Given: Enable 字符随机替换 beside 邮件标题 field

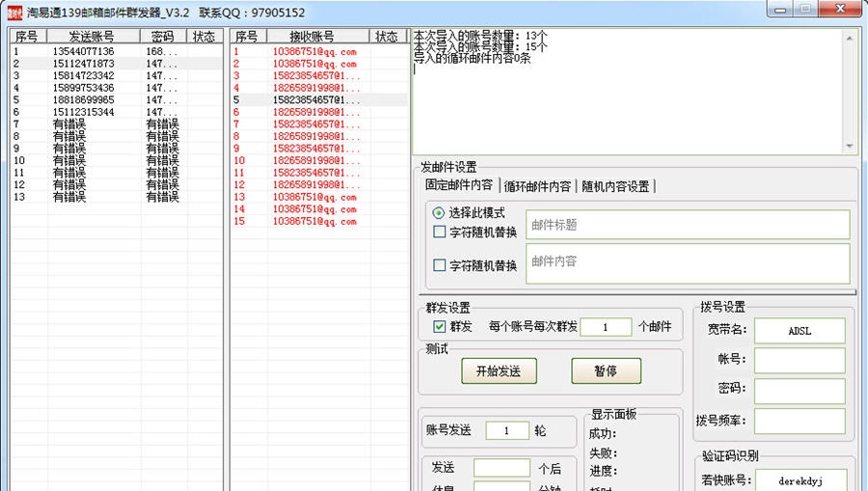Looking at the screenshot, I should pos(439,232).
